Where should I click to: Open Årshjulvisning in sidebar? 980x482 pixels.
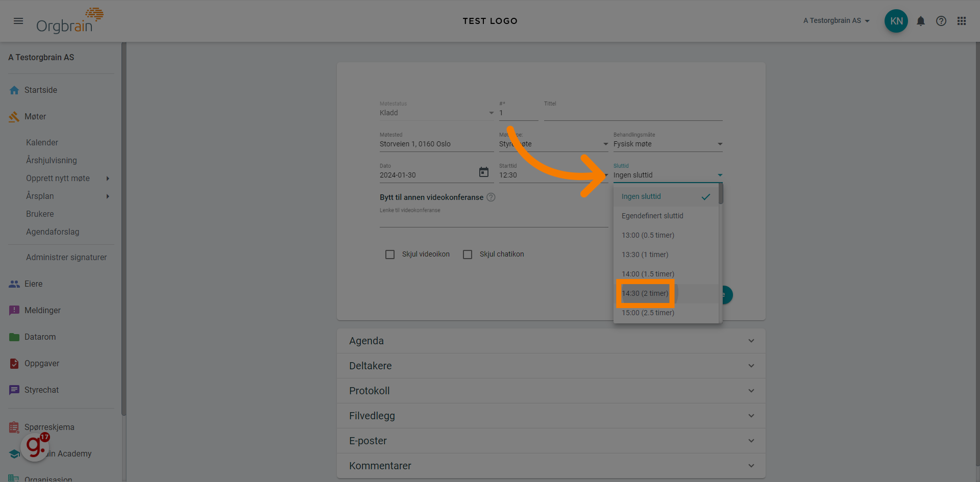(x=52, y=161)
